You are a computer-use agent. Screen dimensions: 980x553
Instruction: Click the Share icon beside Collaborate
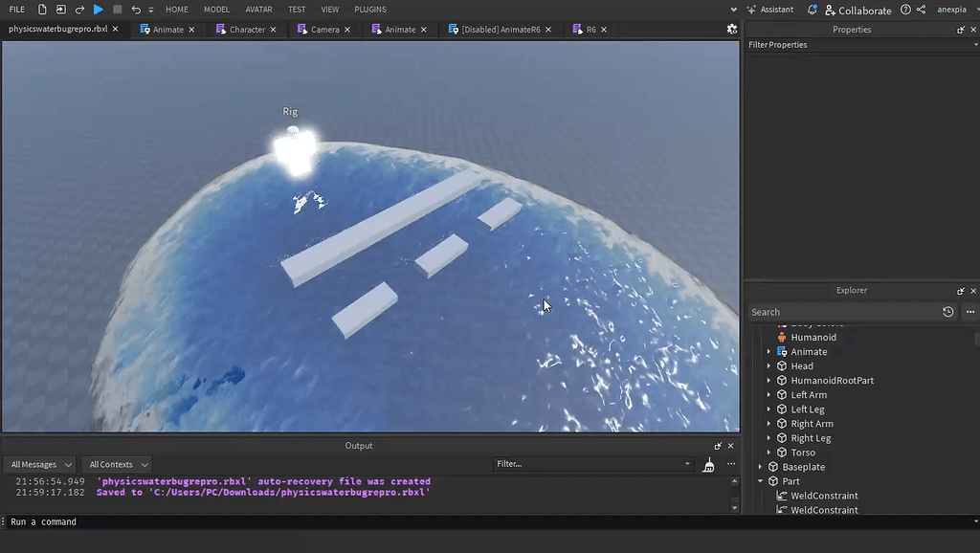[x=921, y=10]
